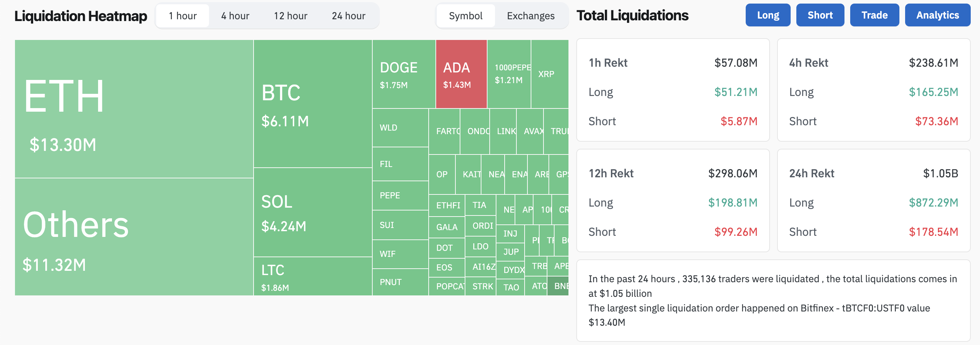Select the 1000PEPE tile

509,74
